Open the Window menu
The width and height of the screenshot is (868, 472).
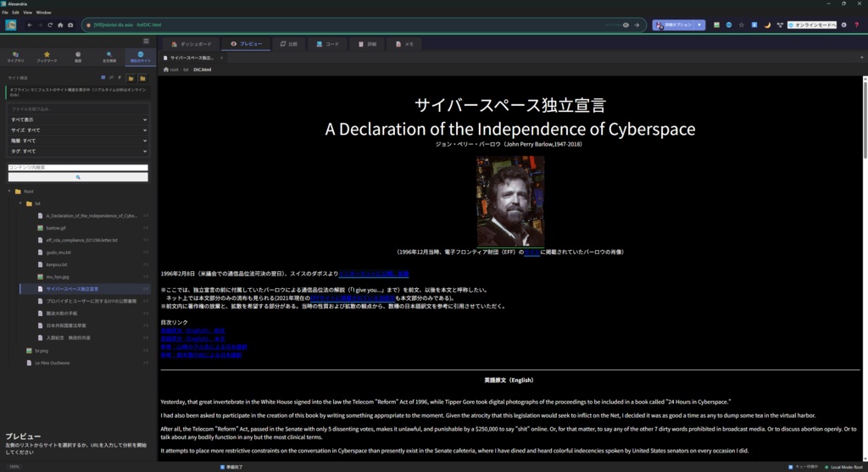[x=44, y=12]
